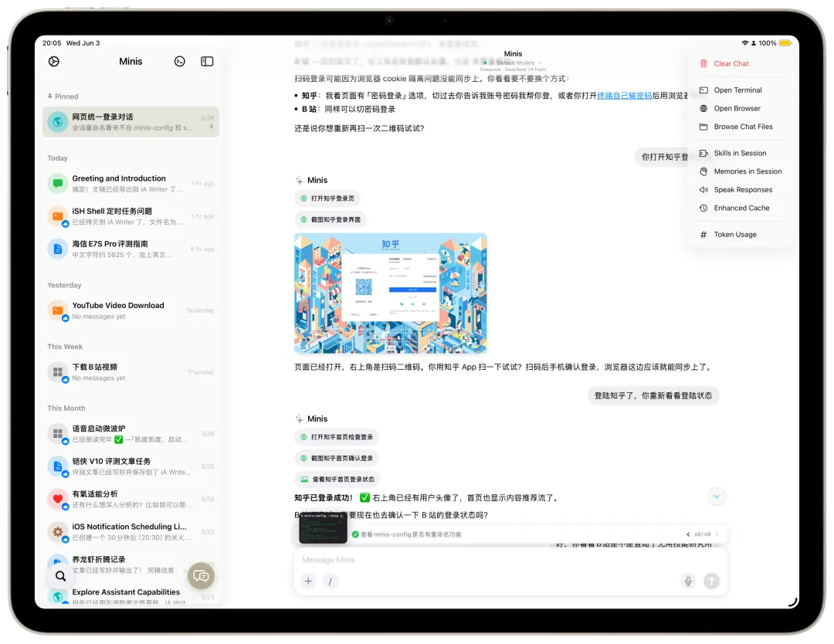Open the YouTube Video Download conversation

[x=131, y=310]
